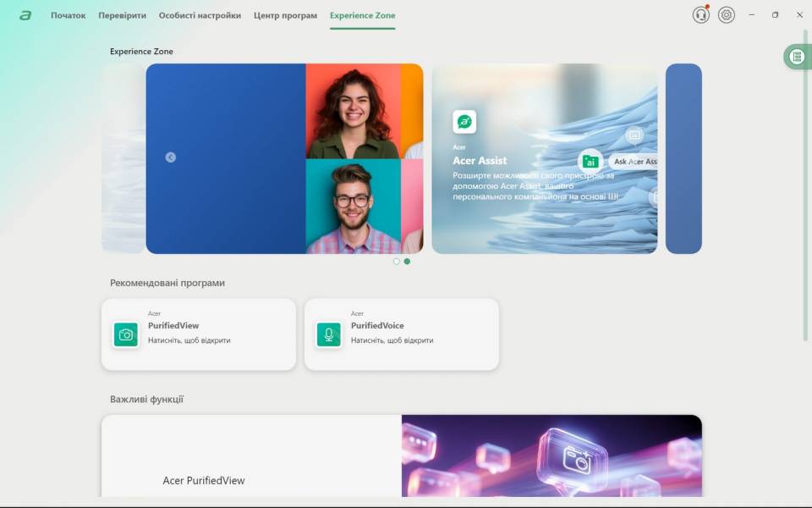Go to the Центр програм tab

click(285, 15)
